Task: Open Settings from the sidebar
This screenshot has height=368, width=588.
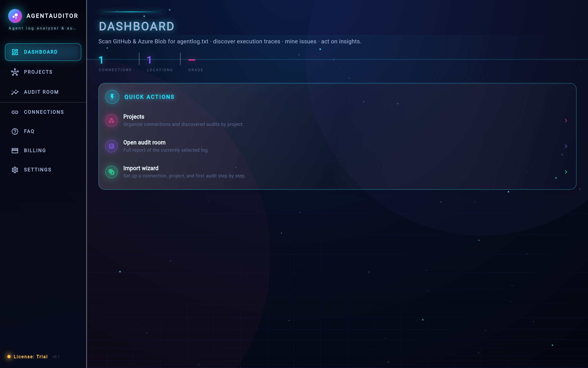Action: pos(43,170)
